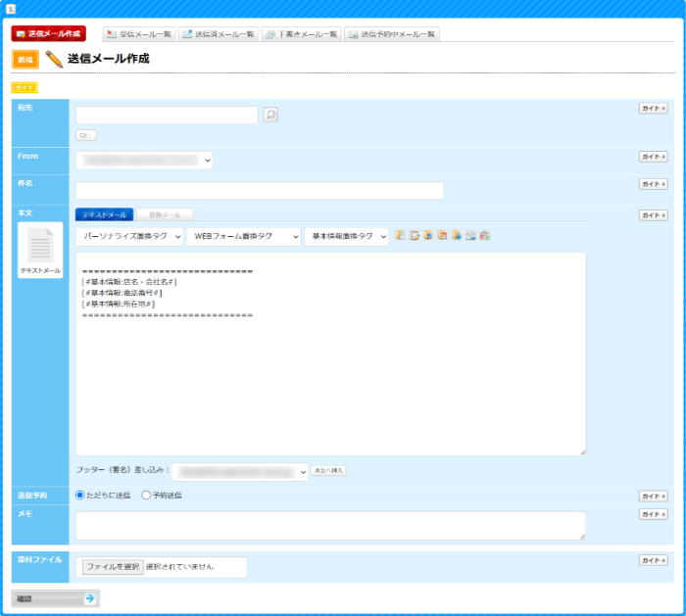The image size is (686, 616).
Task: Click the メモ text area
Action: tap(331, 526)
